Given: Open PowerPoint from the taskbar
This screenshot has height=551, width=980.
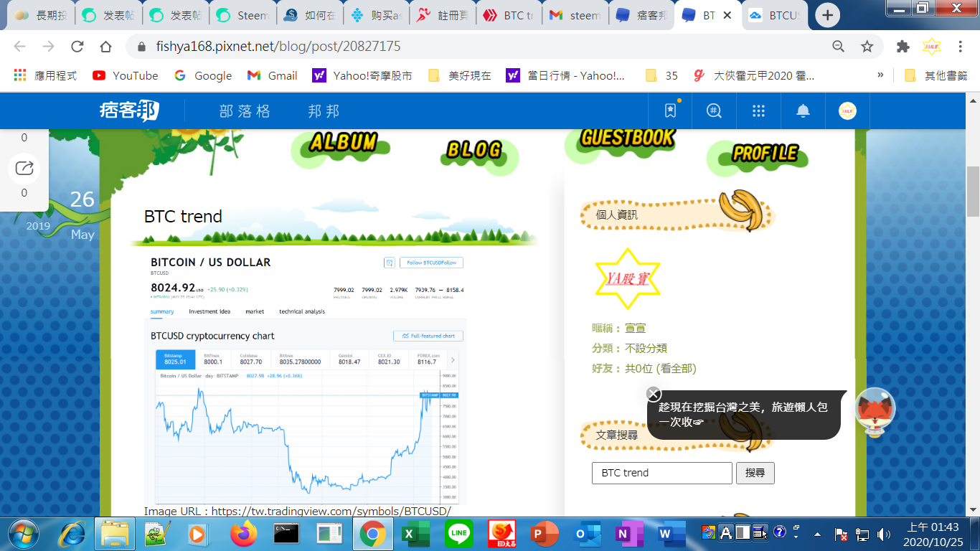Looking at the screenshot, I should [x=545, y=534].
